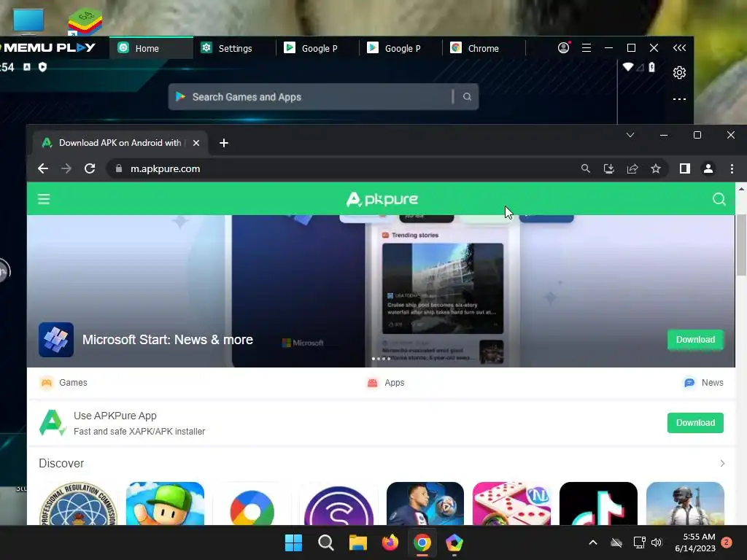The height and width of the screenshot is (560, 747).
Task: Open soccer game thumbnail in Discover
Action: click(x=425, y=503)
